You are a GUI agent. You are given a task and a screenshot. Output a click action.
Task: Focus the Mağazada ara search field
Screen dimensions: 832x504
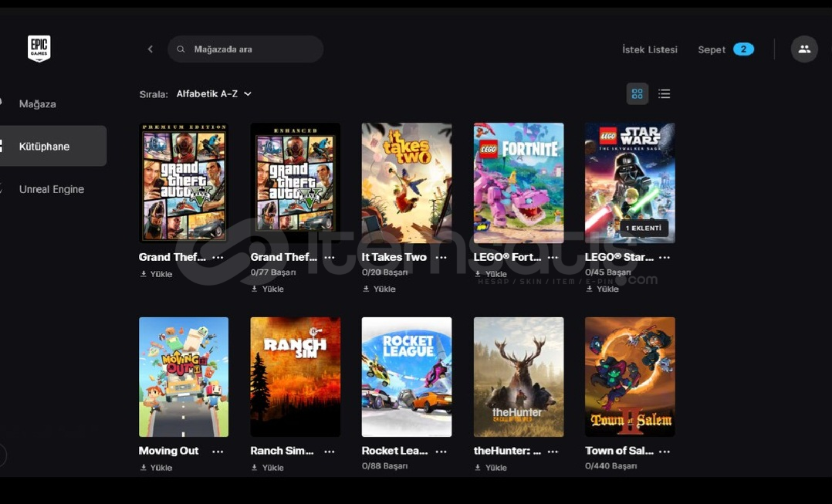pyautogui.click(x=245, y=49)
